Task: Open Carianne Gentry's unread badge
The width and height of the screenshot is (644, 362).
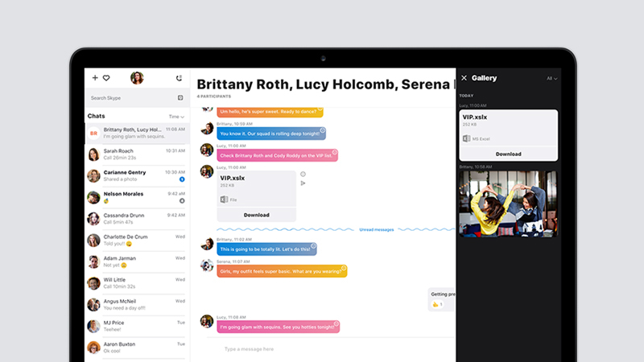Action: pyautogui.click(x=182, y=179)
